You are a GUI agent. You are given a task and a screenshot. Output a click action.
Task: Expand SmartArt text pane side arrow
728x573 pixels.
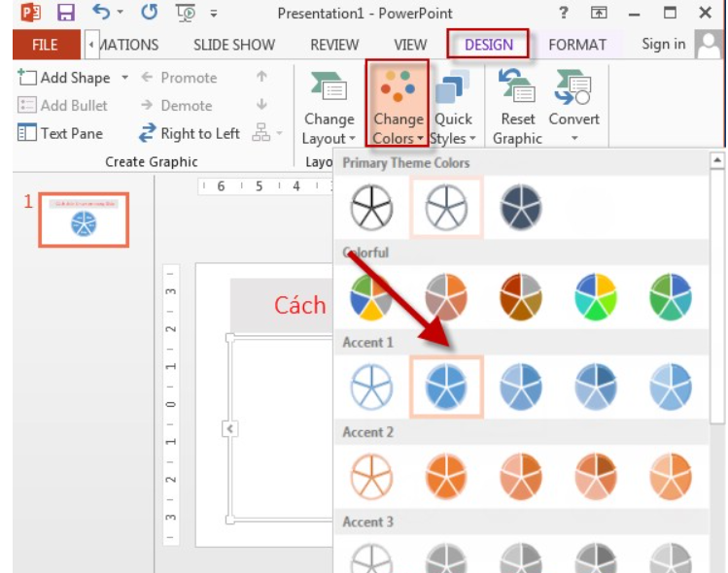pyautogui.click(x=229, y=428)
